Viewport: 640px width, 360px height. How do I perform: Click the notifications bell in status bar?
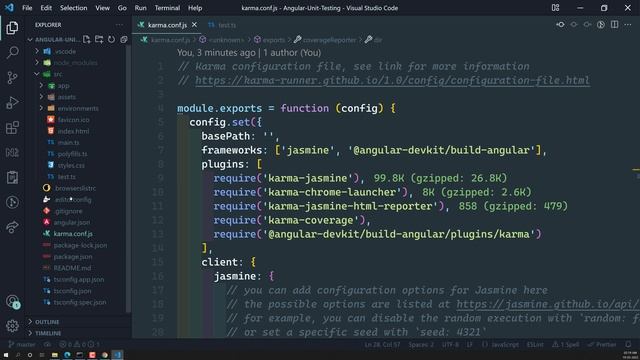pyautogui.click(x=628, y=344)
